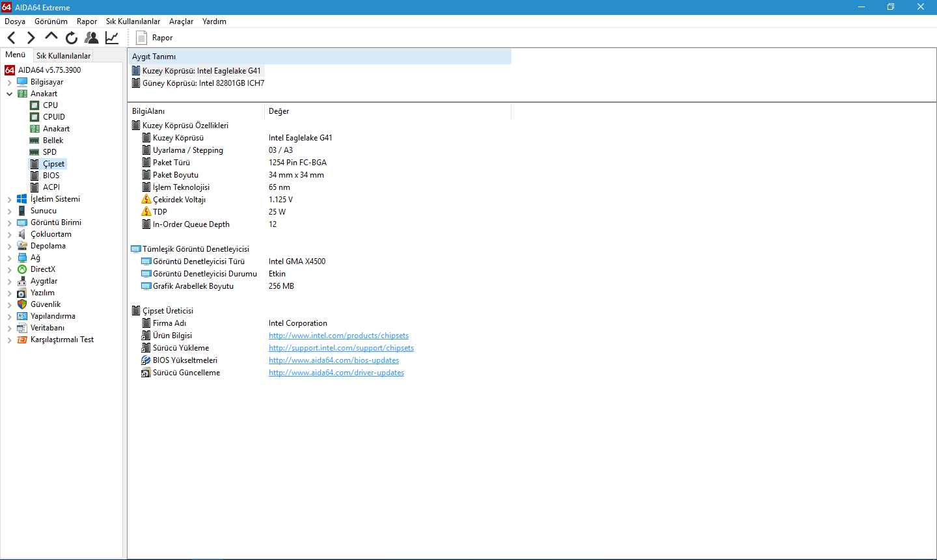The image size is (937, 560).
Task: Switch to the Sık Kullanılanlar tab
Action: 63,56
